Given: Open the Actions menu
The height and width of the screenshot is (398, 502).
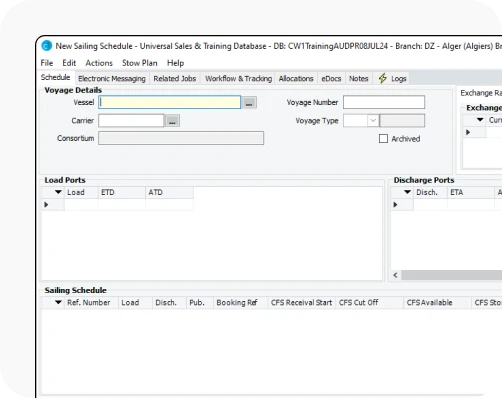Looking at the screenshot, I should (99, 63).
